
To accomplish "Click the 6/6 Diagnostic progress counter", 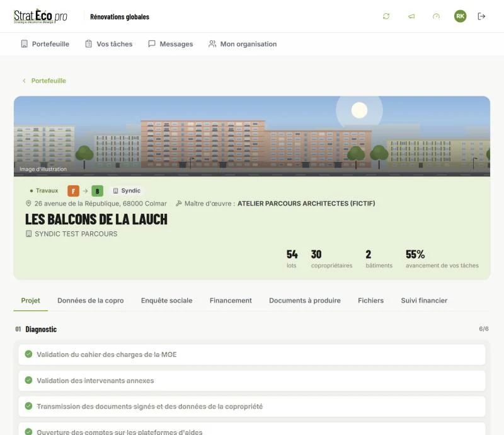I will pos(483,329).
